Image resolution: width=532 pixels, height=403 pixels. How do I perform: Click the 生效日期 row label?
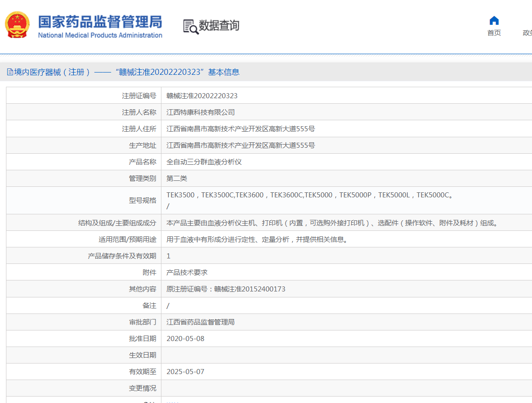click(x=143, y=355)
